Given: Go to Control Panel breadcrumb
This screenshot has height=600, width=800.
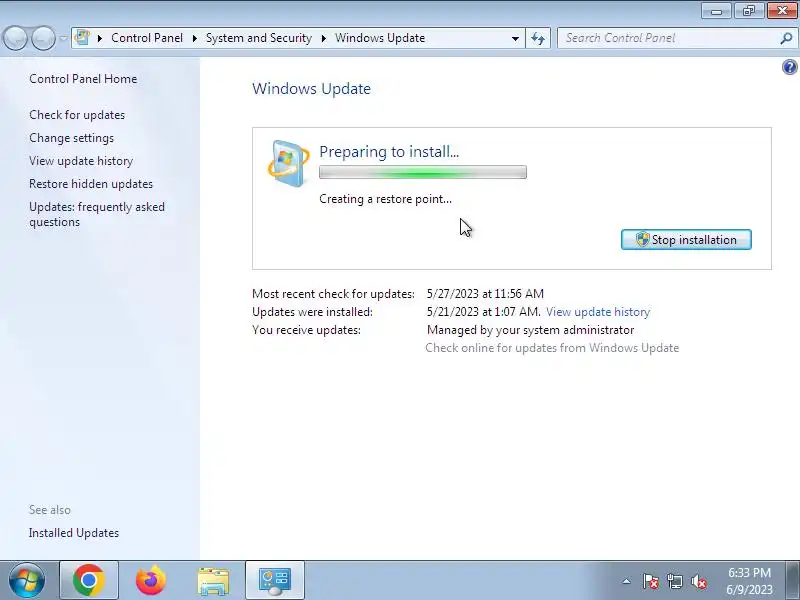Looking at the screenshot, I should pyautogui.click(x=147, y=38).
